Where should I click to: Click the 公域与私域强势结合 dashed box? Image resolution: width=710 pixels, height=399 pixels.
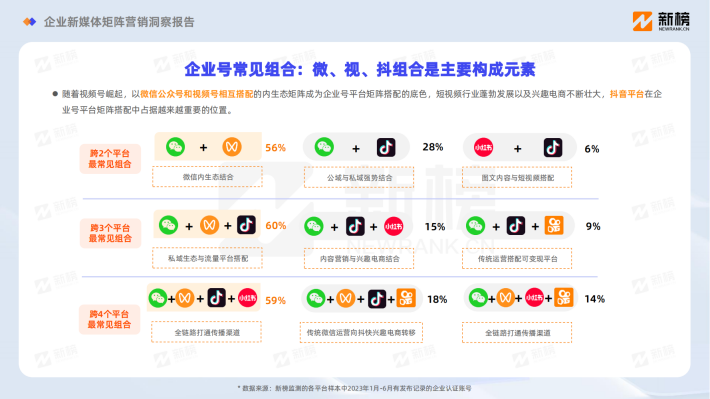pyautogui.click(x=359, y=178)
